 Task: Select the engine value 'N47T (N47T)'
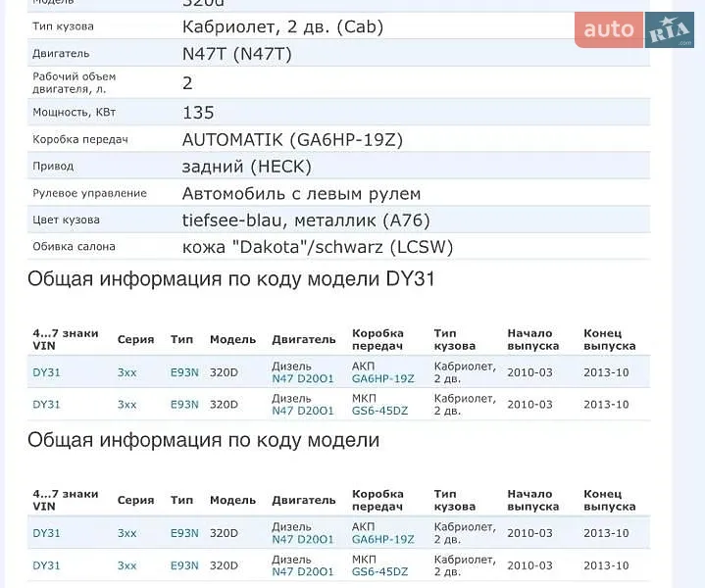tap(237, 54)
